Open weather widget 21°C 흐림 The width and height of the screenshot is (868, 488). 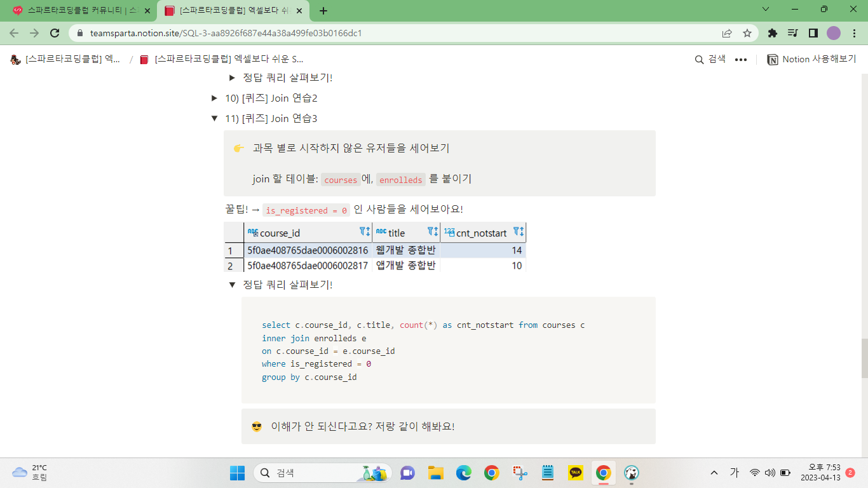coord(30,472)
